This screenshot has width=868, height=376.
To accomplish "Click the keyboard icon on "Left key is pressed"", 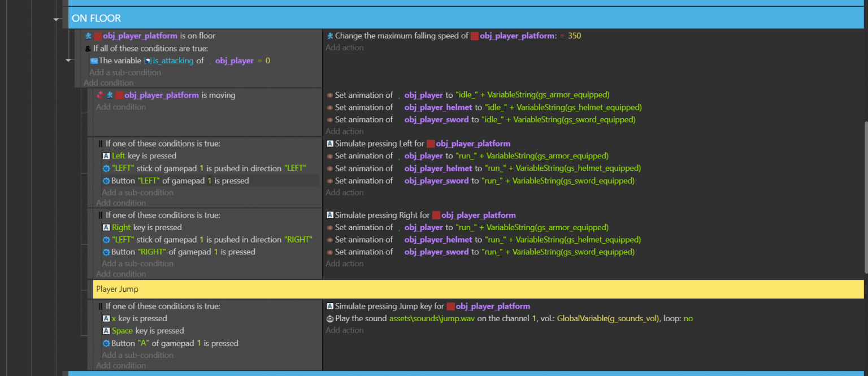I will tap(106, 155).
